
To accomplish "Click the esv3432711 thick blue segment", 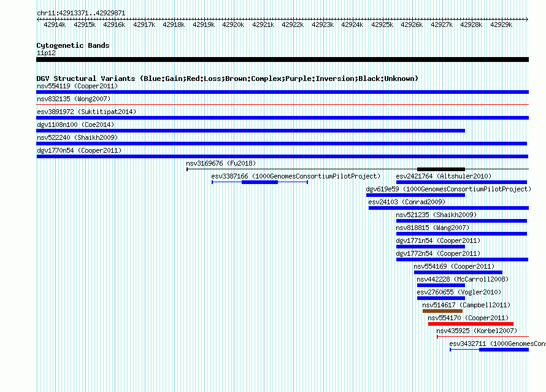I will point(504,350).
